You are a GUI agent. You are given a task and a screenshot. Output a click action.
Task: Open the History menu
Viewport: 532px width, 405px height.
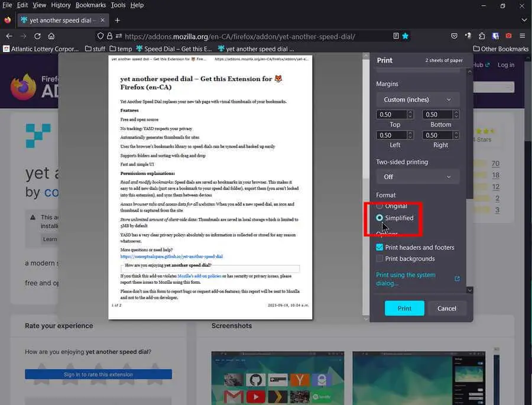61,5
